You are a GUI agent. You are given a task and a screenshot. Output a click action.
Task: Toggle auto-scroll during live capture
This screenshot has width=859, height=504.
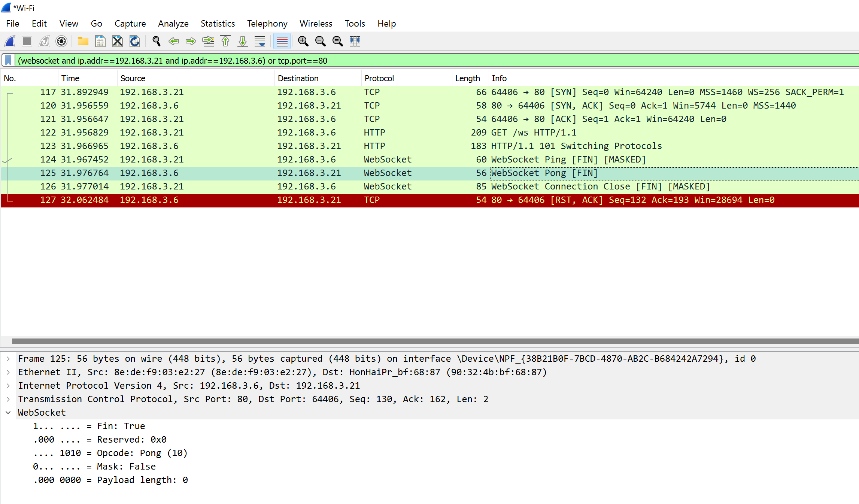tap(260, 41)
